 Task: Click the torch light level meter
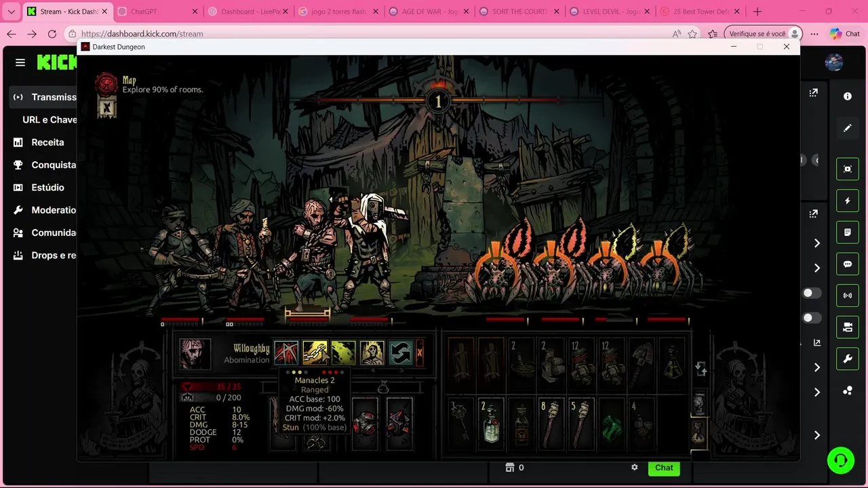tap(437, 101)
